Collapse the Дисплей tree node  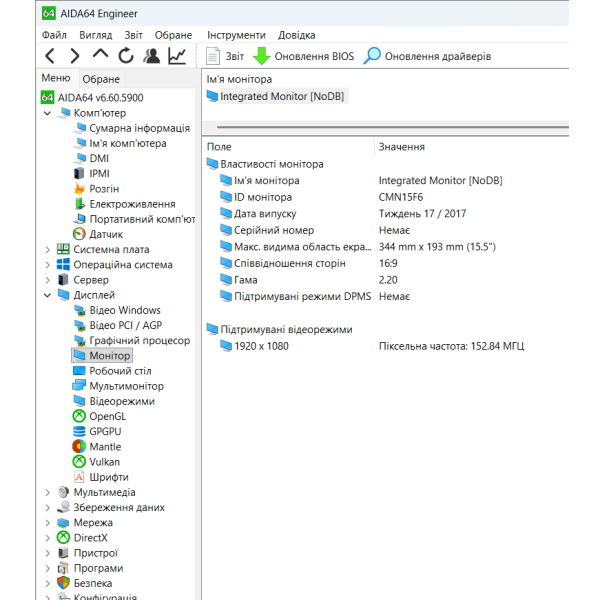tap(47, 295)
